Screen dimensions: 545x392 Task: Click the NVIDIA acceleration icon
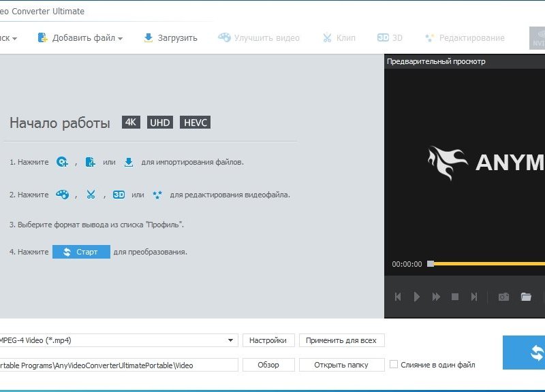click(x=537, y=38)
